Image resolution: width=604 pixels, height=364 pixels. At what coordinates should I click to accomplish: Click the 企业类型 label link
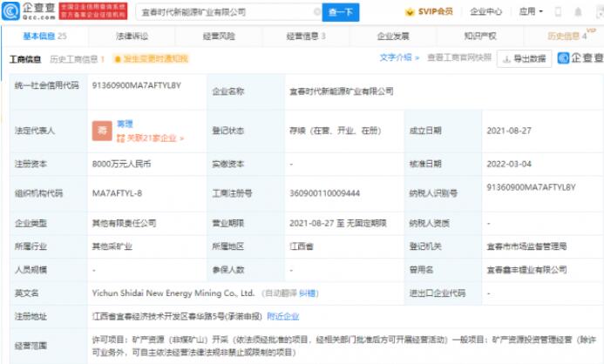coord(31,223)
